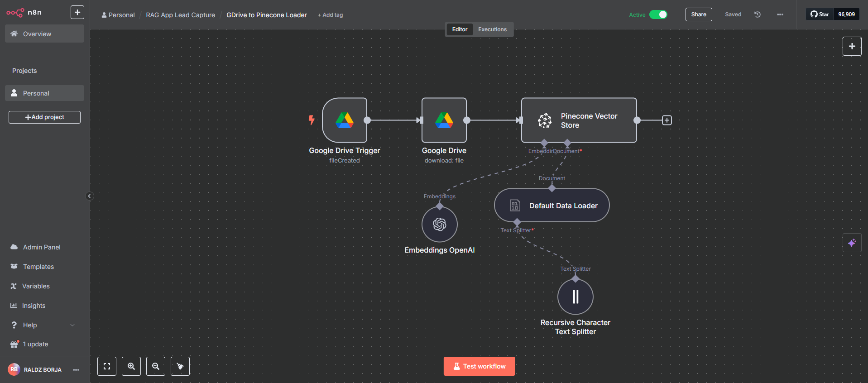The height and width of the screenshot is (383, 868).
Task: Open Insights
Action: tap(34, 306)
